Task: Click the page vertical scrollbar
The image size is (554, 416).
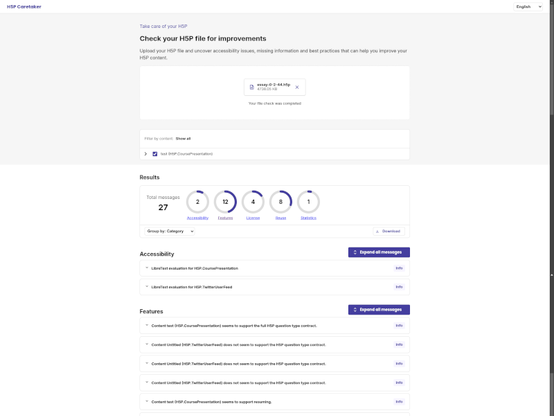Action: tap(552, 208)
